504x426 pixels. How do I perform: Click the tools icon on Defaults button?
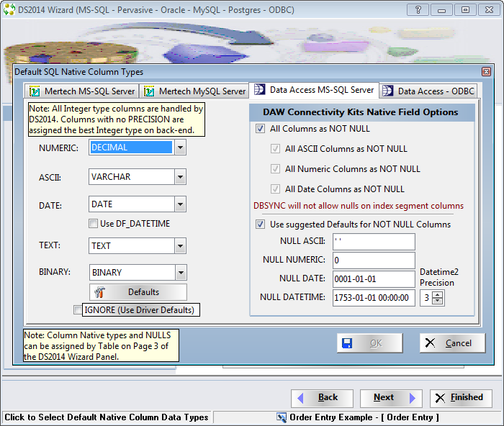(x=101, y=292)
